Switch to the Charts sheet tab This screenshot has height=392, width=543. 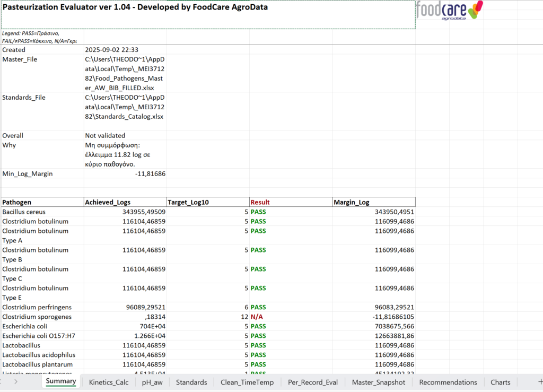[500, 382]
